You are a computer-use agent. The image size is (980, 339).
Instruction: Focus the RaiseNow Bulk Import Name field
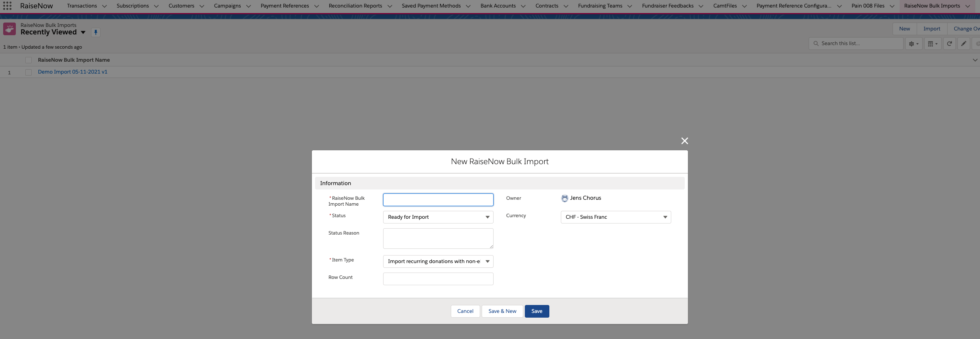click(438, 200)
